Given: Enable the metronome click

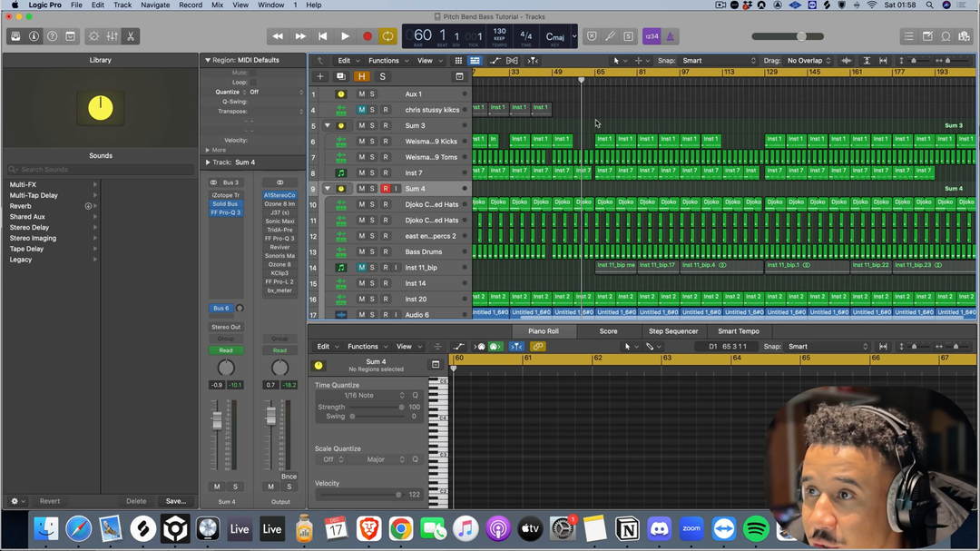Looking at the screenshot, I should tap(670, 36).
